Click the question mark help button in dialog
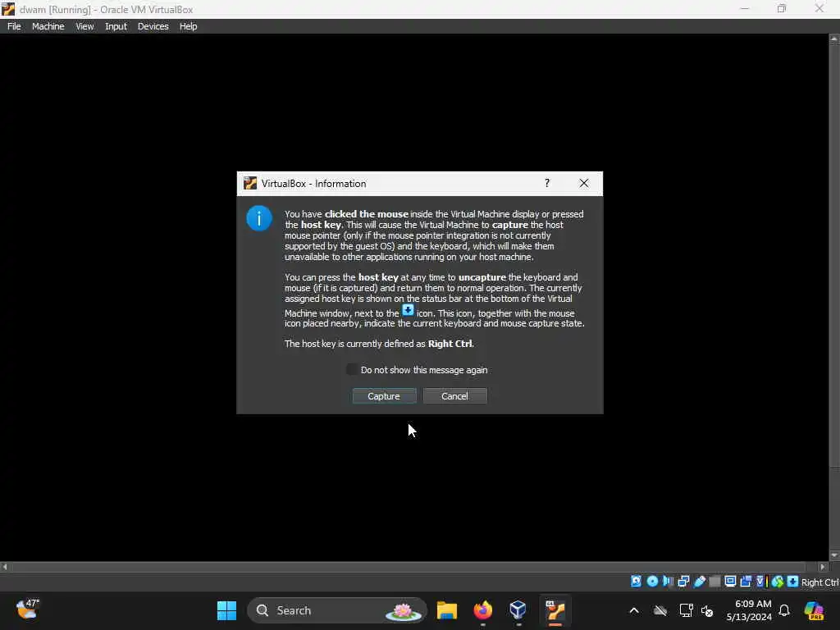This screenshot has width=840, height=630. [x=547, y=183]
